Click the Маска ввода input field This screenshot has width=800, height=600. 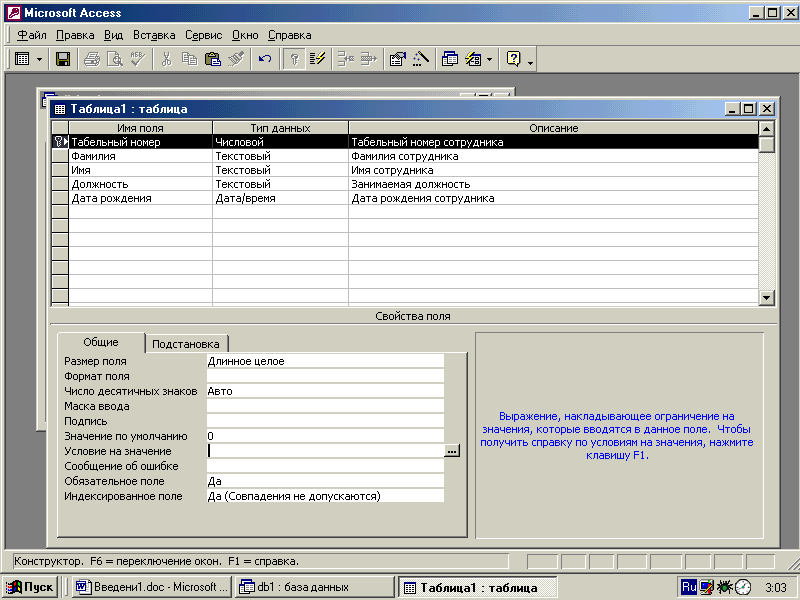325,406
